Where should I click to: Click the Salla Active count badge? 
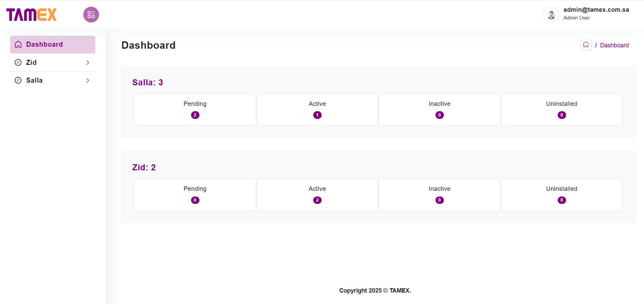tap(317, 115)
